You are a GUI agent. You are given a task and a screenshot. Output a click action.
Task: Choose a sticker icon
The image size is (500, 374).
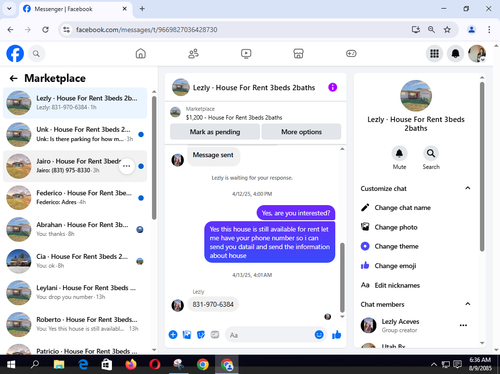pyautogui.click(x=201, y=334)
